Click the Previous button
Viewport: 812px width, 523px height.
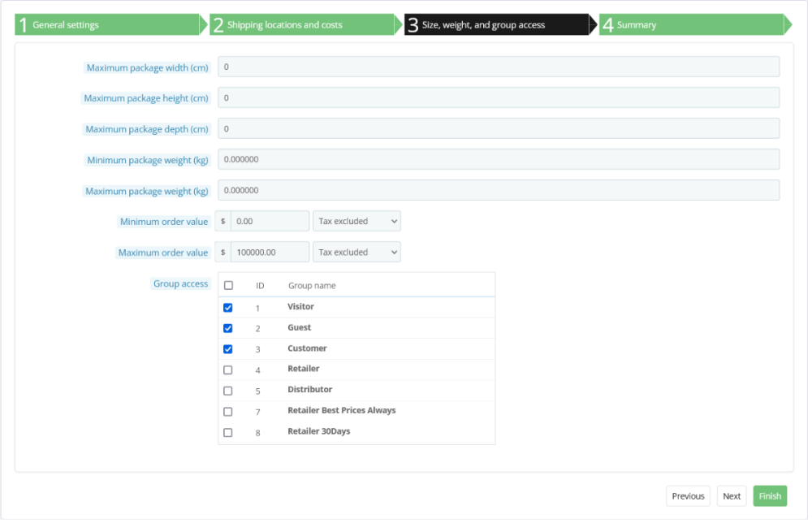click(688, 496)
